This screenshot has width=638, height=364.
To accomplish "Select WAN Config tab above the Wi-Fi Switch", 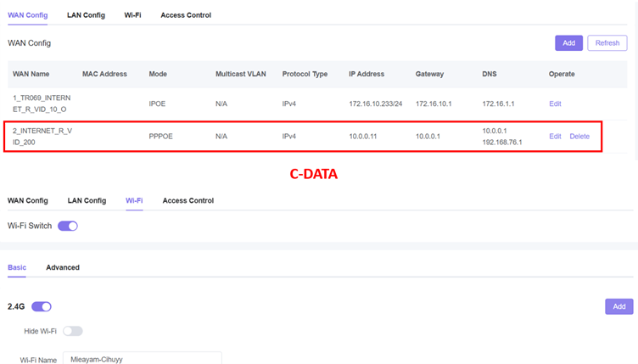I will click(27, 200).
